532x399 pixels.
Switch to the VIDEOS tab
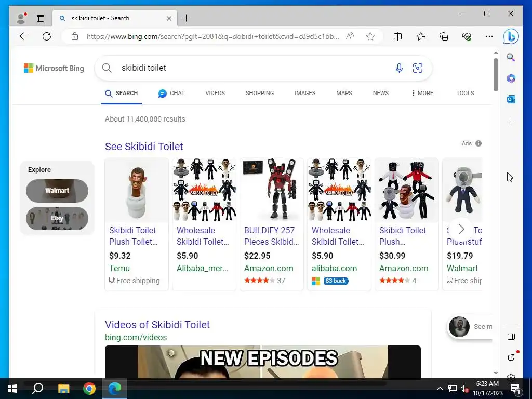215,93
